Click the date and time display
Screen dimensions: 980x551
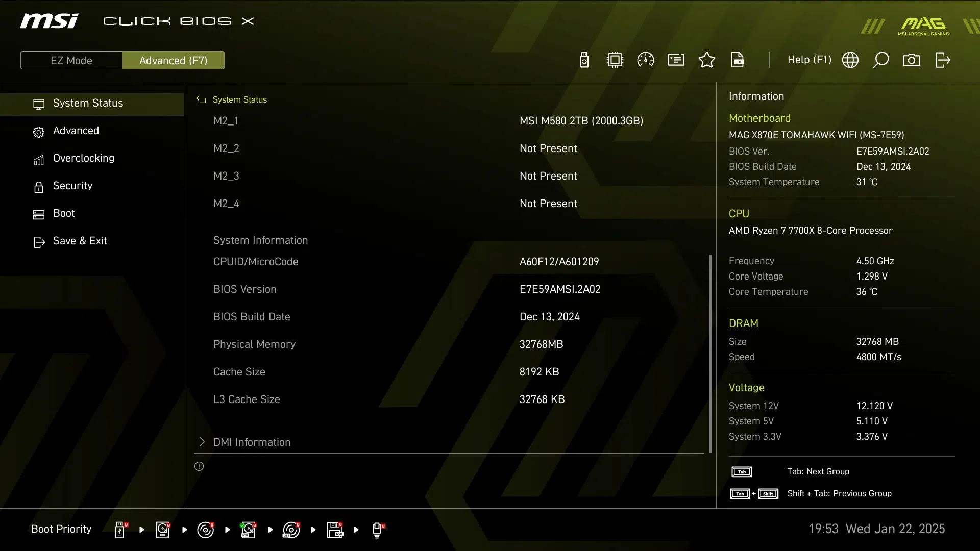point(876,529)
